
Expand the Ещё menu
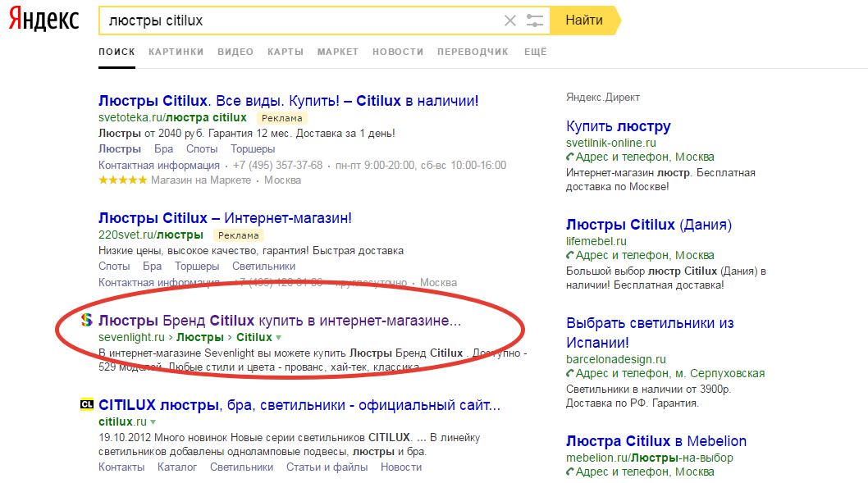(535, 52)
